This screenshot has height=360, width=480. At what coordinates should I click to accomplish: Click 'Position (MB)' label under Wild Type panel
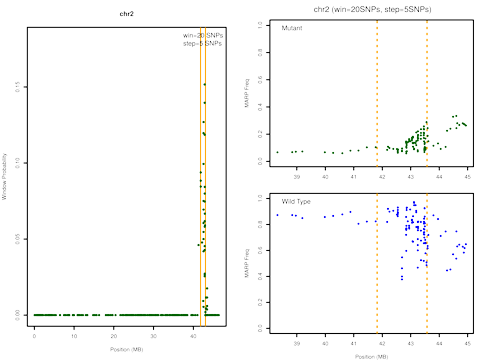pos(371,357)
